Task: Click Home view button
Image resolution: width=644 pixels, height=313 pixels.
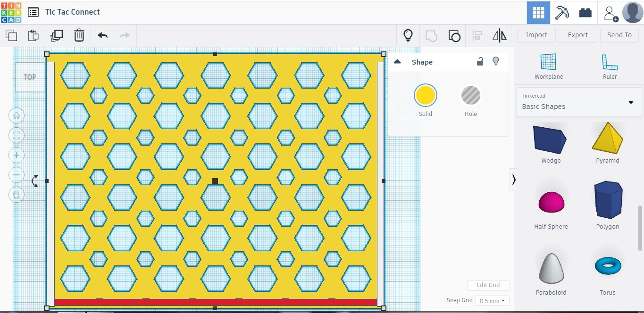Action: 17,115
